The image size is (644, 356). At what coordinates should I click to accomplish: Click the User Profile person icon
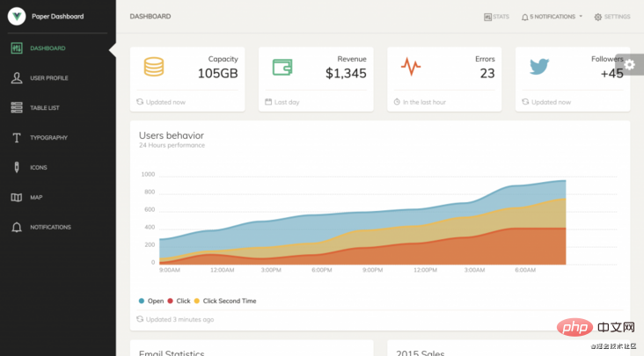point(17,78)
